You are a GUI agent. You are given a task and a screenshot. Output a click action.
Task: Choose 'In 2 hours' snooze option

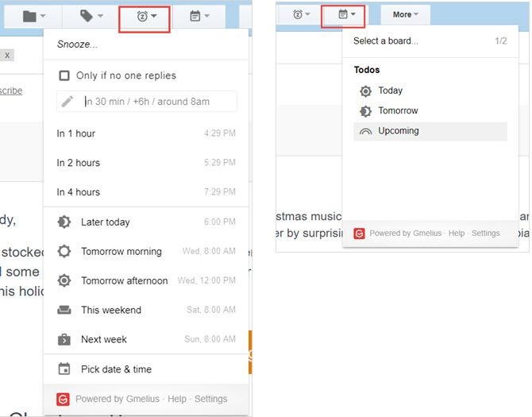click(x=146, y=163)
